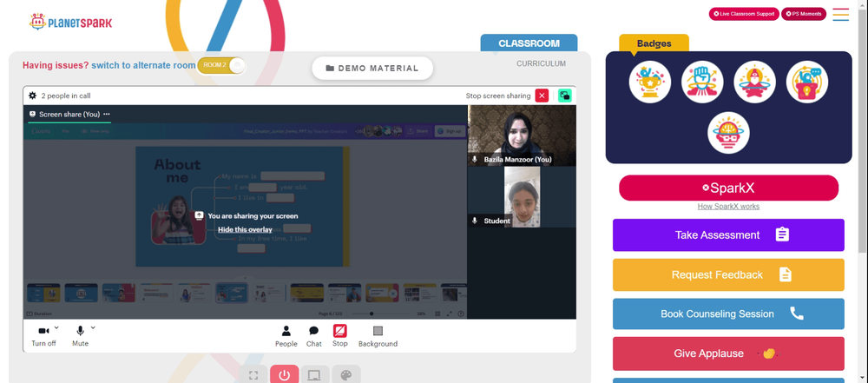Image resolution: width=868 pixels, height=383 pixels.
Task: Click the page scrollbar on right
Action: coord(864,133)
